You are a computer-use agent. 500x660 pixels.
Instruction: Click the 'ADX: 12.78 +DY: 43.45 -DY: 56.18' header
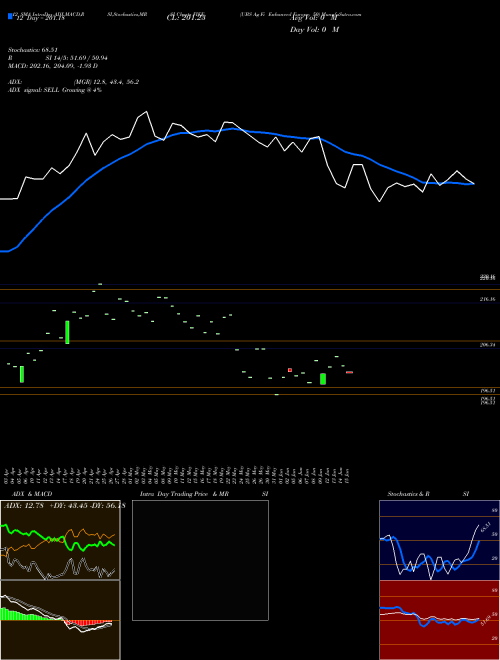click(x=64, y=506)
